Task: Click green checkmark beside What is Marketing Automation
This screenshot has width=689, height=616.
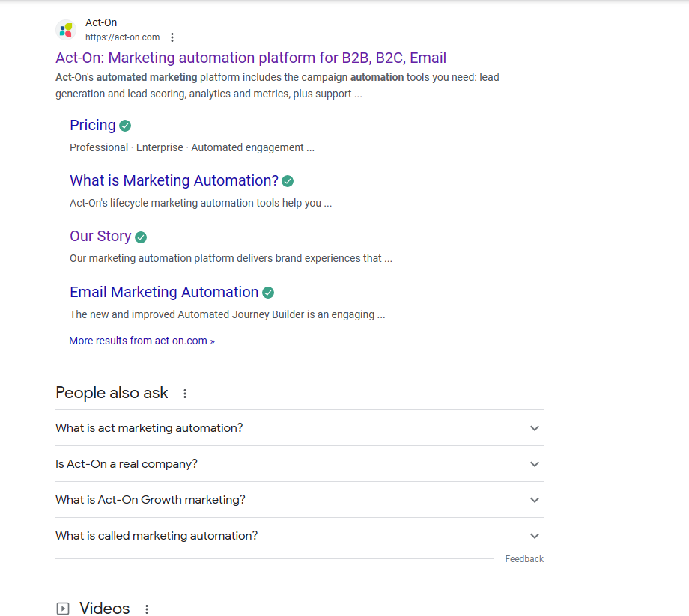Action: click(288, 181)
